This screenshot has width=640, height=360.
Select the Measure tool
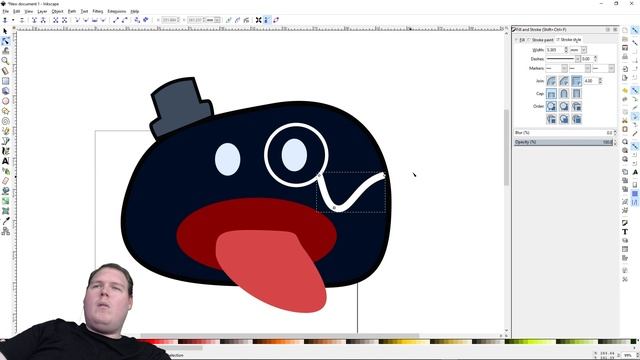[5, 71]
